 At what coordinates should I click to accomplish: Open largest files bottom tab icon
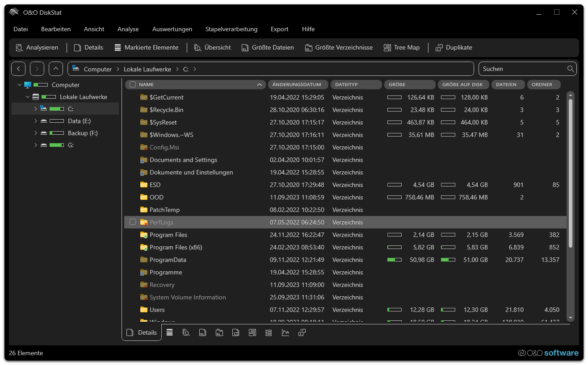[203, 332]
